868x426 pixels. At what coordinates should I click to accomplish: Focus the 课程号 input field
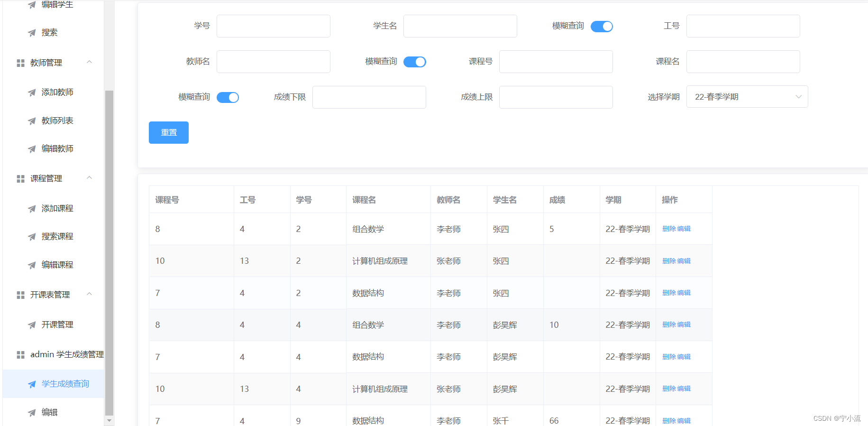tap(556, 62)
